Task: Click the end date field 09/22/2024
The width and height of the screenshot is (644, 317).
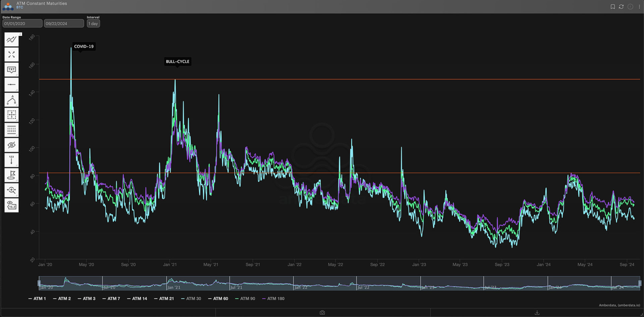Action: click(x=64, y=24)
